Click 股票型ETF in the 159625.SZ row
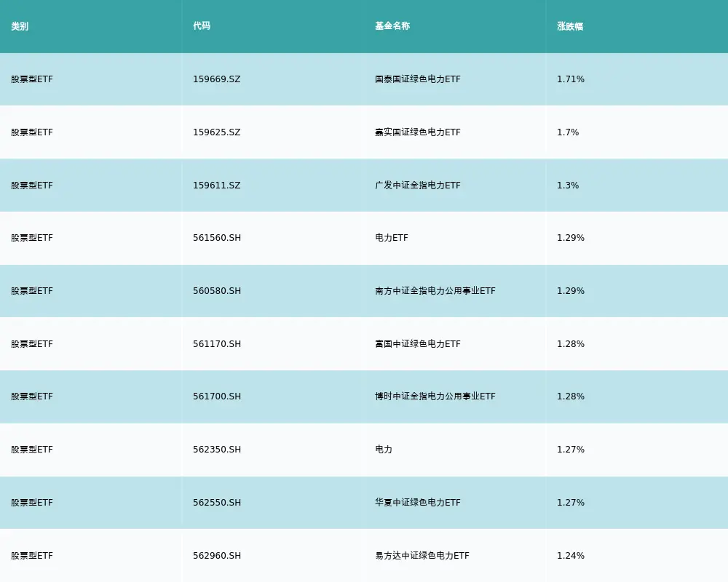This screenshot has height=582, width=728. [x=32, y=132]
